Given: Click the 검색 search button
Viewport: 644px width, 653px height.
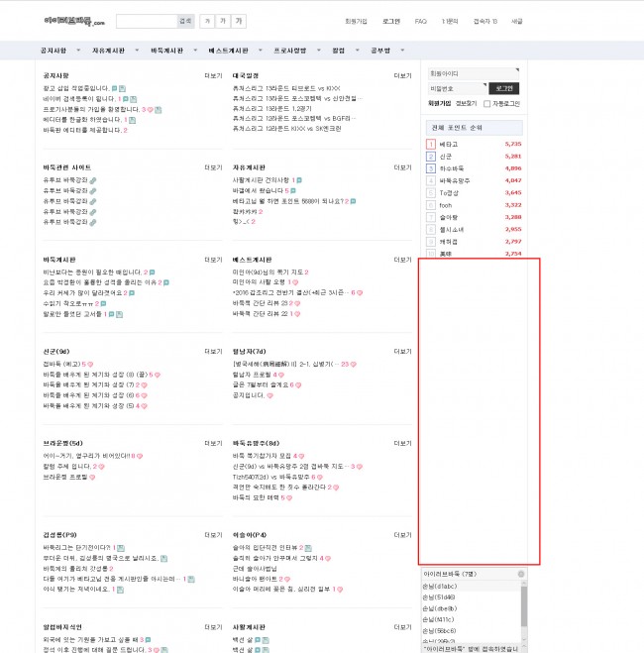Looking at the screenshot, I should coord(185,21).
